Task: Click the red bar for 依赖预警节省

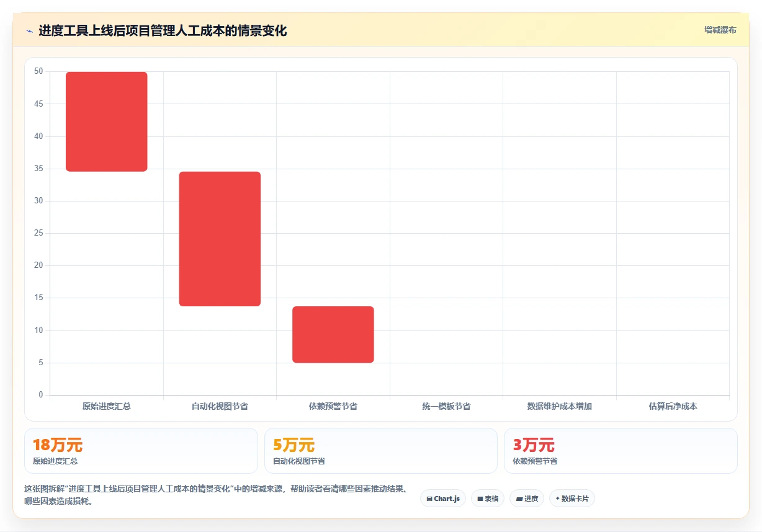Action: coord(333,334)
